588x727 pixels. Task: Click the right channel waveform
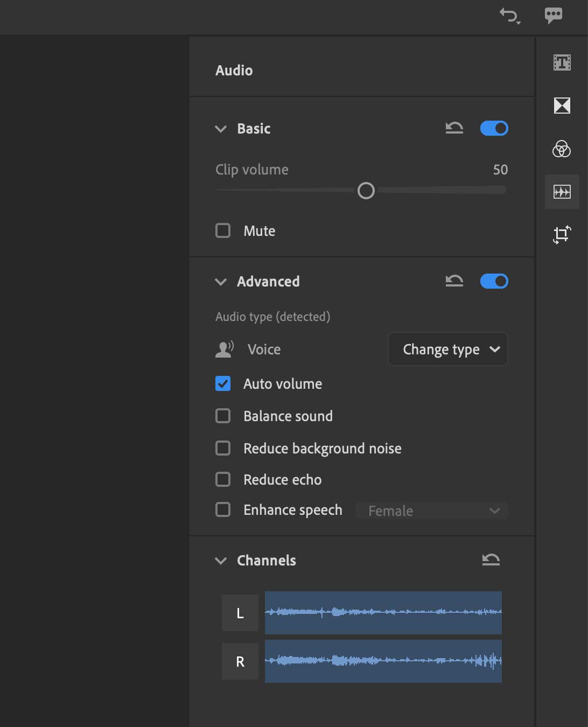[383, 661]
